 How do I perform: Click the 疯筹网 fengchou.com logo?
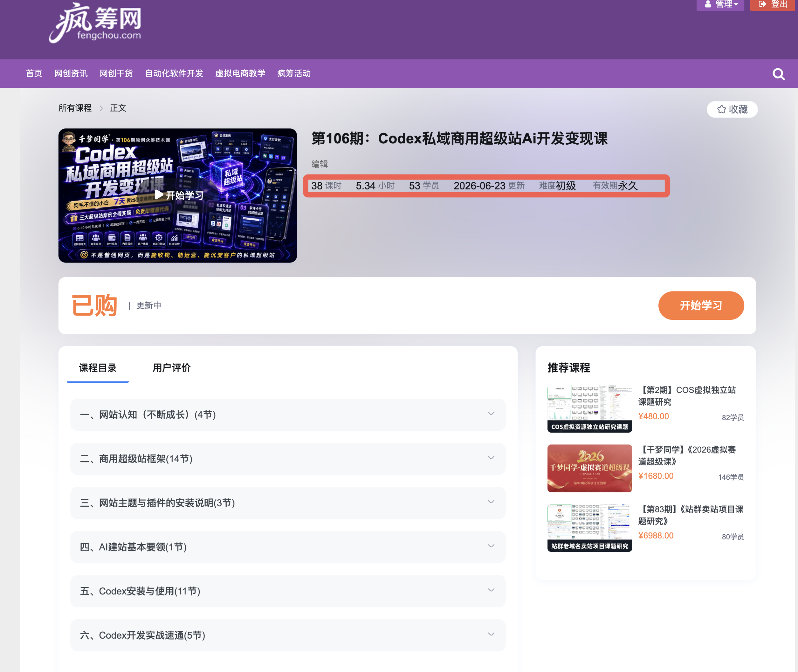95,23
